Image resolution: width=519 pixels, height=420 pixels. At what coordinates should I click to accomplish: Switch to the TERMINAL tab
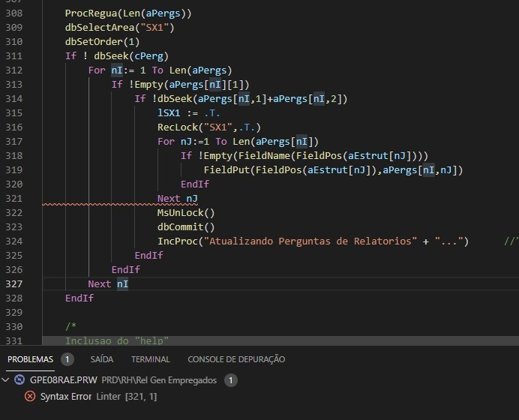point(151,359)
